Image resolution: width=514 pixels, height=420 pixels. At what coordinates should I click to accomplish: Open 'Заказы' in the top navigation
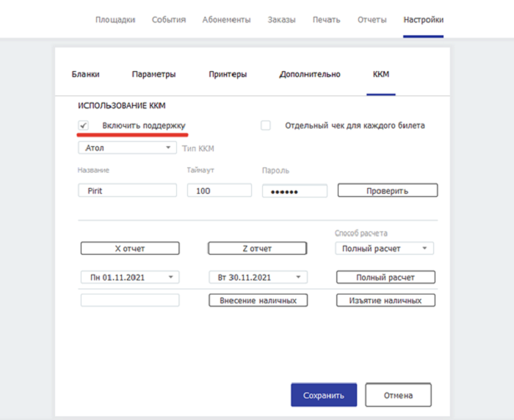(281, 19)
